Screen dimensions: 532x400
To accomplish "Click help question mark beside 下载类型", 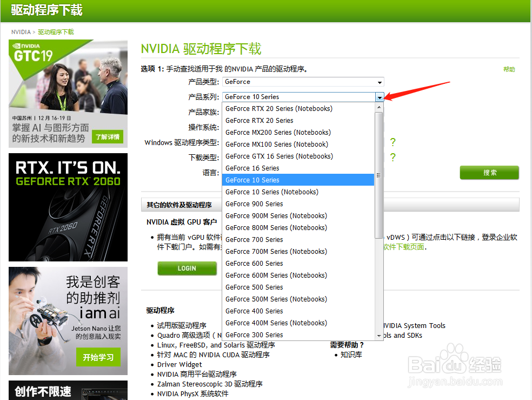I will [393, 157].
